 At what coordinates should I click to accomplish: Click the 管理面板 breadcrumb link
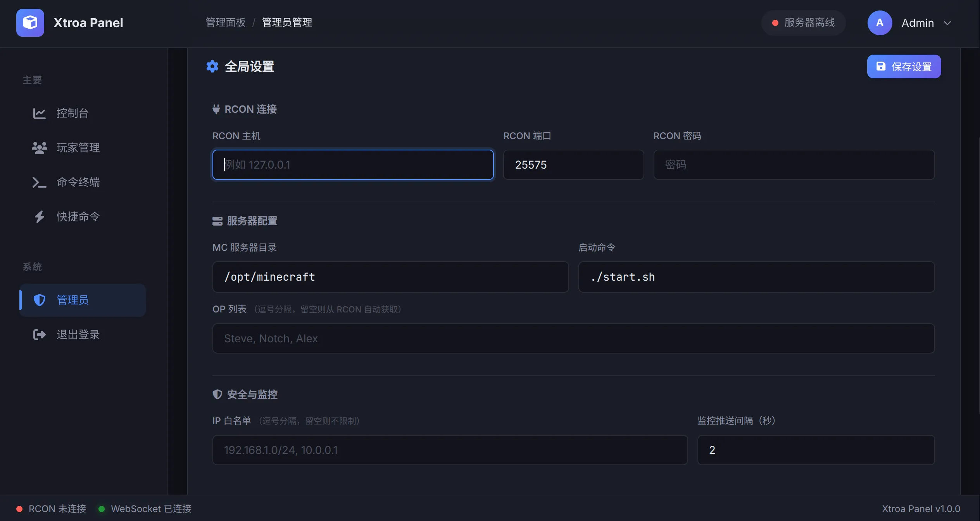tap(226, 22)
